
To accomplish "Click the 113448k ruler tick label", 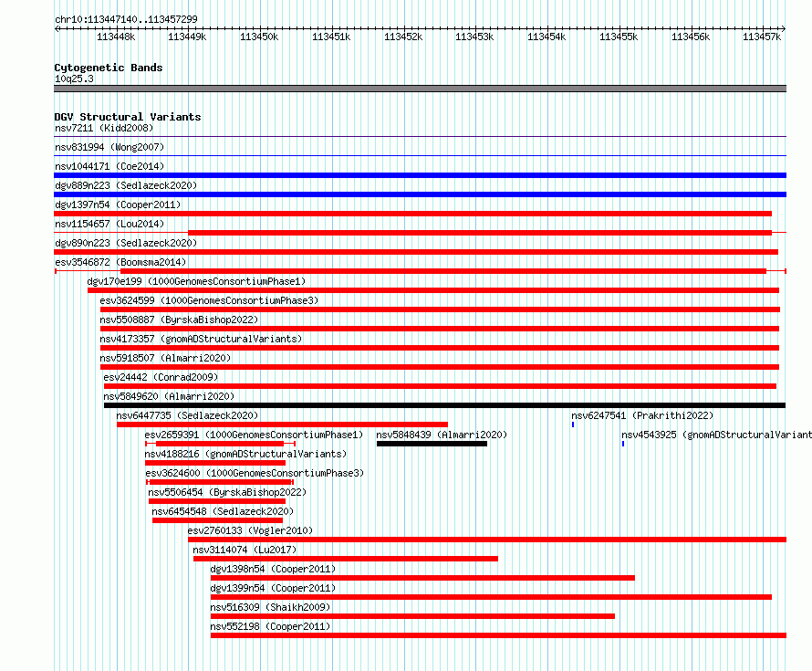I will [x=116, y=37].
